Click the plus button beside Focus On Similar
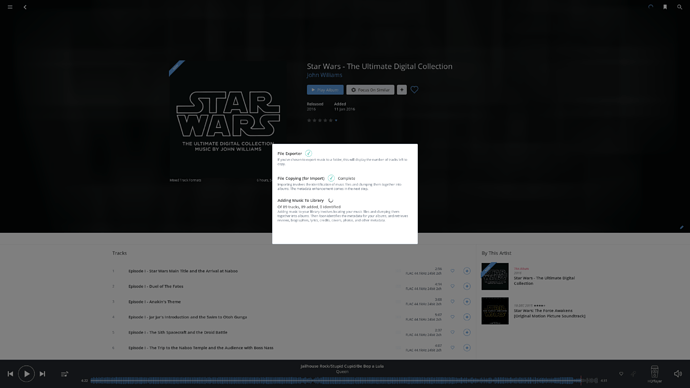Viewport: 690px width, 388px height. (402, 90)
